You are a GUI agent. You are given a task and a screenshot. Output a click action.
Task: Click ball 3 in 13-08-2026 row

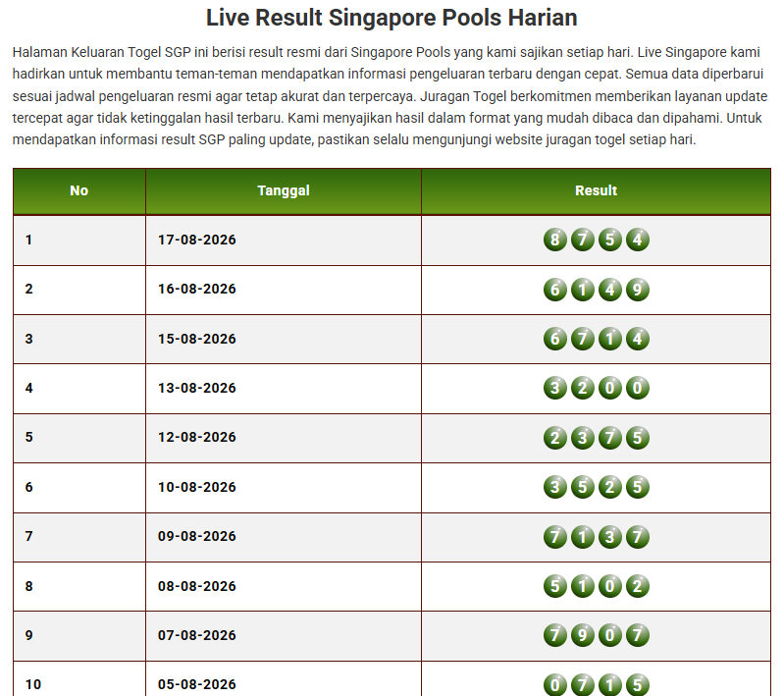point(555,388)
